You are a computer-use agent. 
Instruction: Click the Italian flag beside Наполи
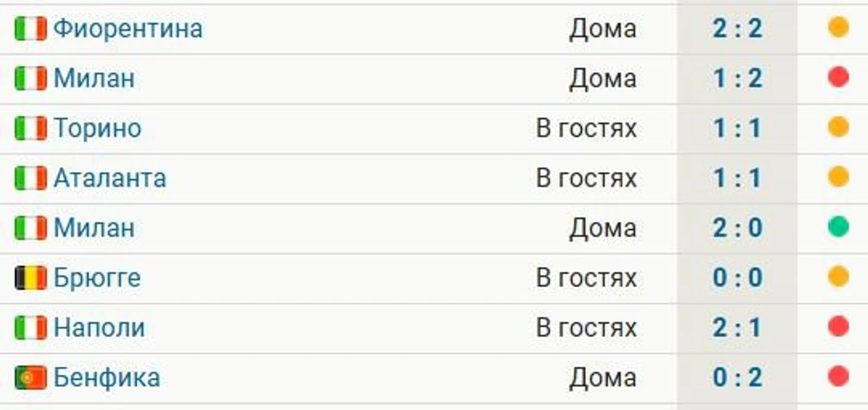pos(31,328)
